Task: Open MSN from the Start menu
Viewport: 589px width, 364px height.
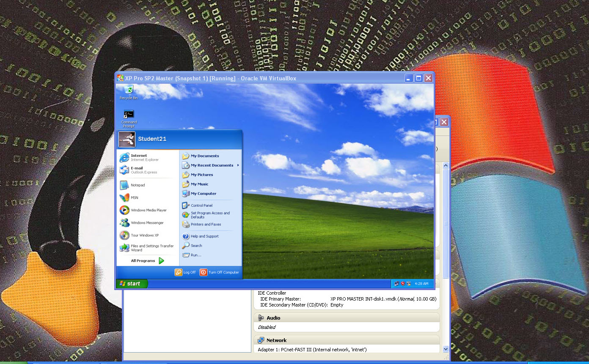Action: click(134, 197)
